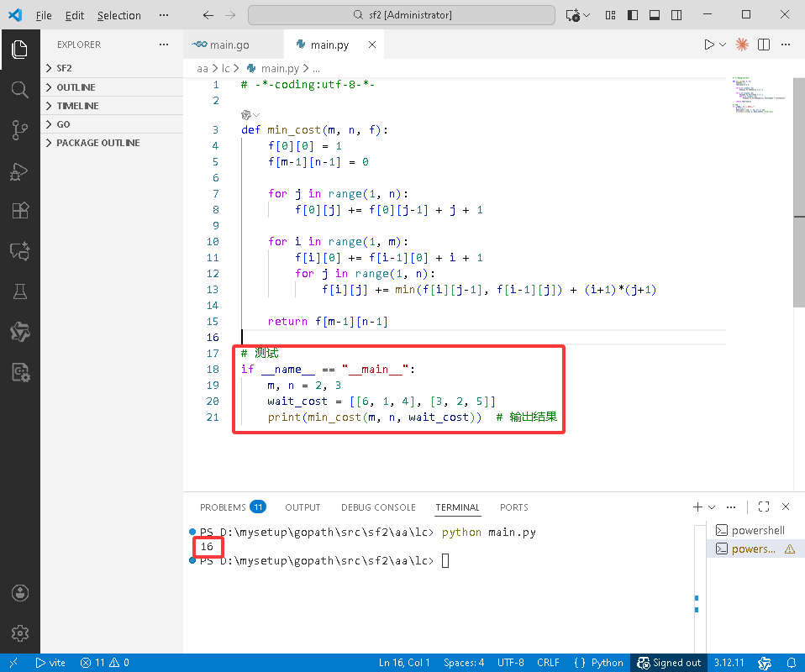Expand the OUTLINE section
Screen dimensions: 805x672
point(112,87)
